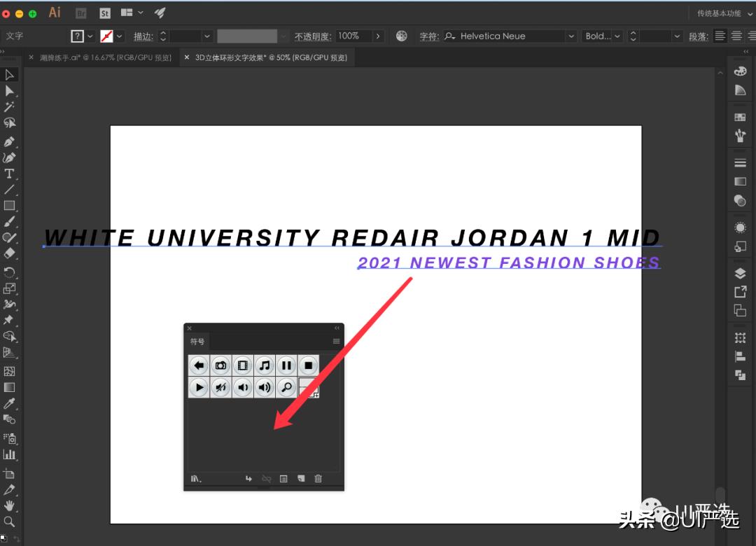This screenshot has width=756, height=546.
Task: Open the Pathfinder panel icon
Action: (740, 374)
